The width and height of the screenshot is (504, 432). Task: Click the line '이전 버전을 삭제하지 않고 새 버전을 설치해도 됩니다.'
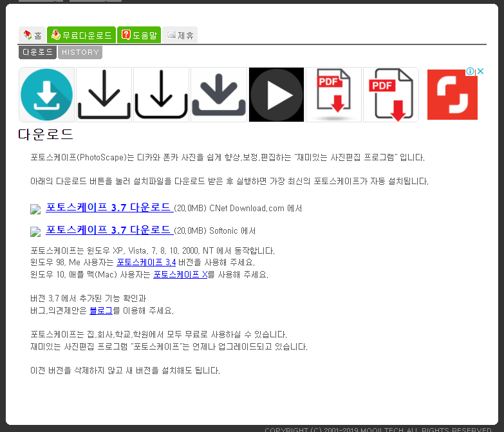(x=125, y=370)
